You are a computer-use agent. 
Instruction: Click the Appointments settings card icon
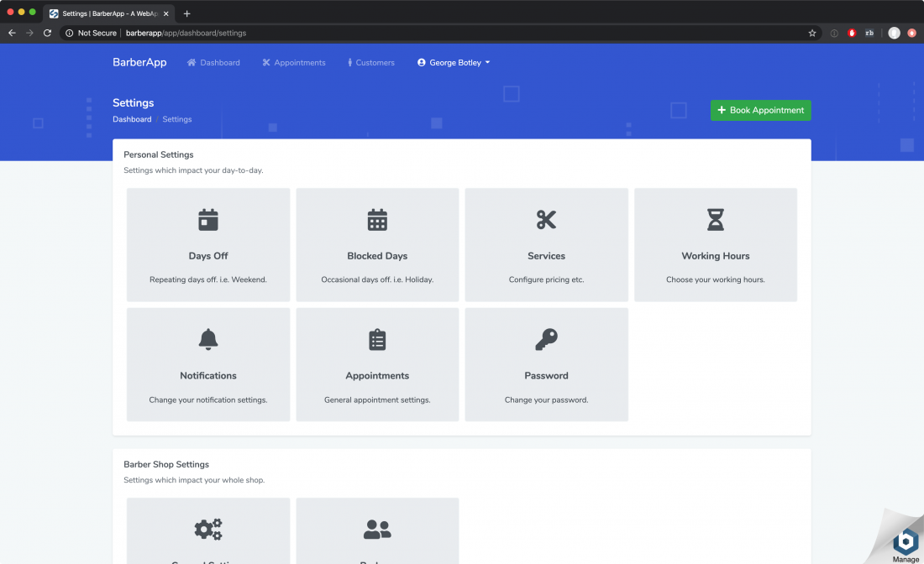[x=376, y=339]
